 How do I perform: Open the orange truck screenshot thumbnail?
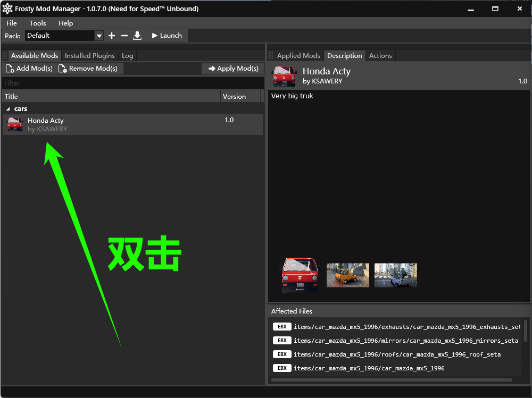pyautogui.click(x=348, y=275)
